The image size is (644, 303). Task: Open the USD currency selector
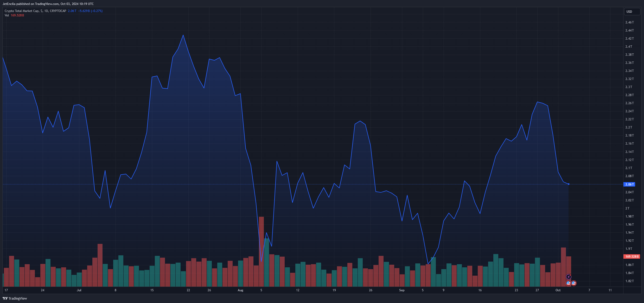(632, 12)
